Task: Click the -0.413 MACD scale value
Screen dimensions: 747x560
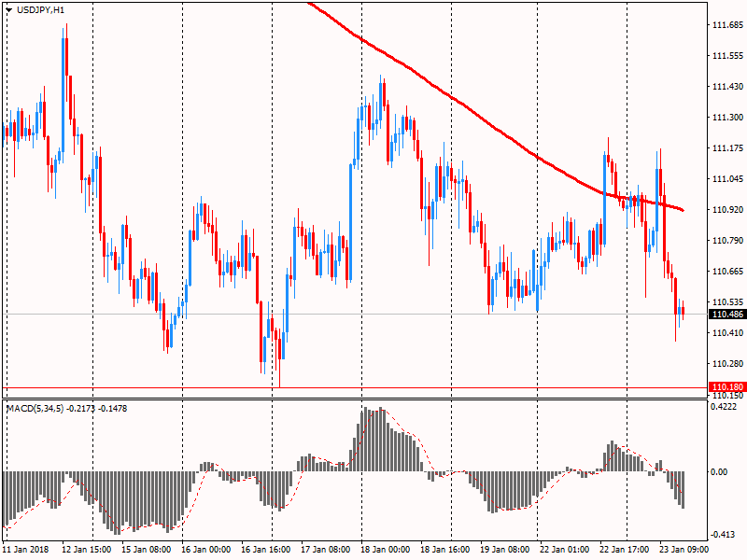Action: (x=723, y=535)
